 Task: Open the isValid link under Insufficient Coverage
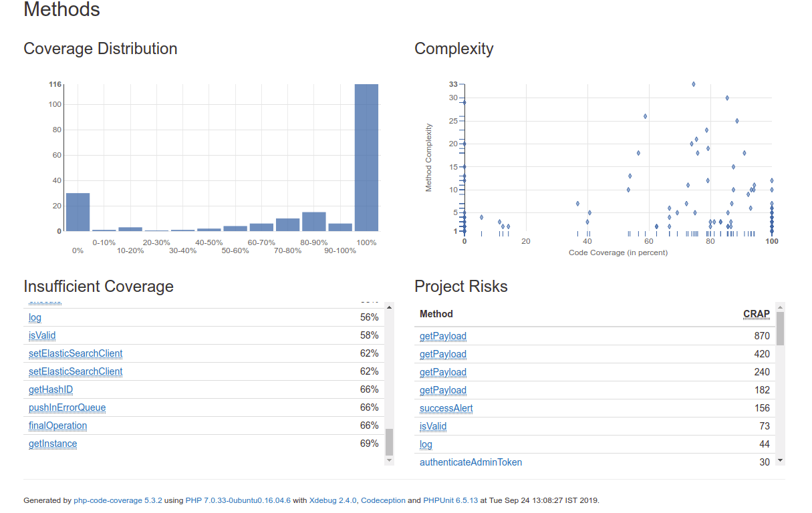[42, 335]
